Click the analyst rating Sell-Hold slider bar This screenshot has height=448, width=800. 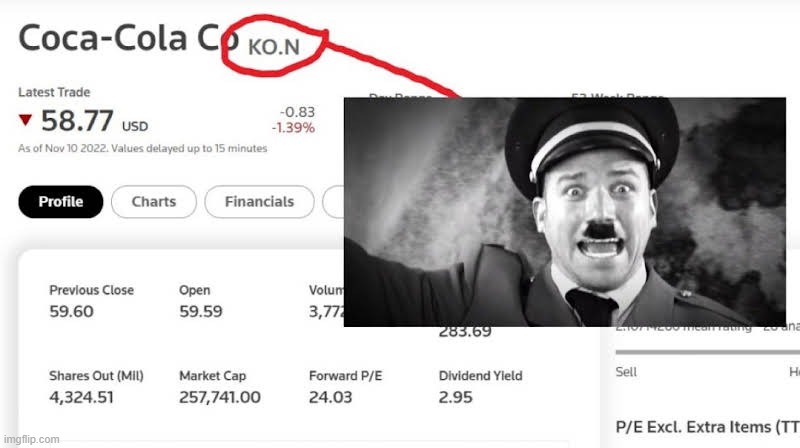point(708,352)
